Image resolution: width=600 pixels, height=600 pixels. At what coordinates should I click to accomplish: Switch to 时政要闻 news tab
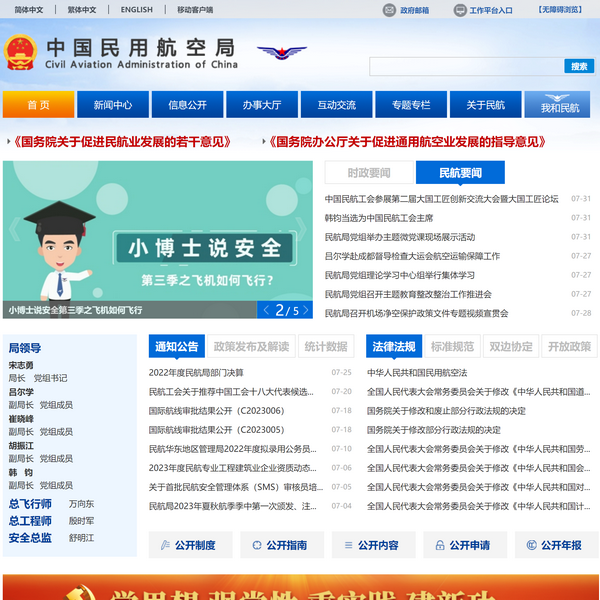tap(369, 173)
